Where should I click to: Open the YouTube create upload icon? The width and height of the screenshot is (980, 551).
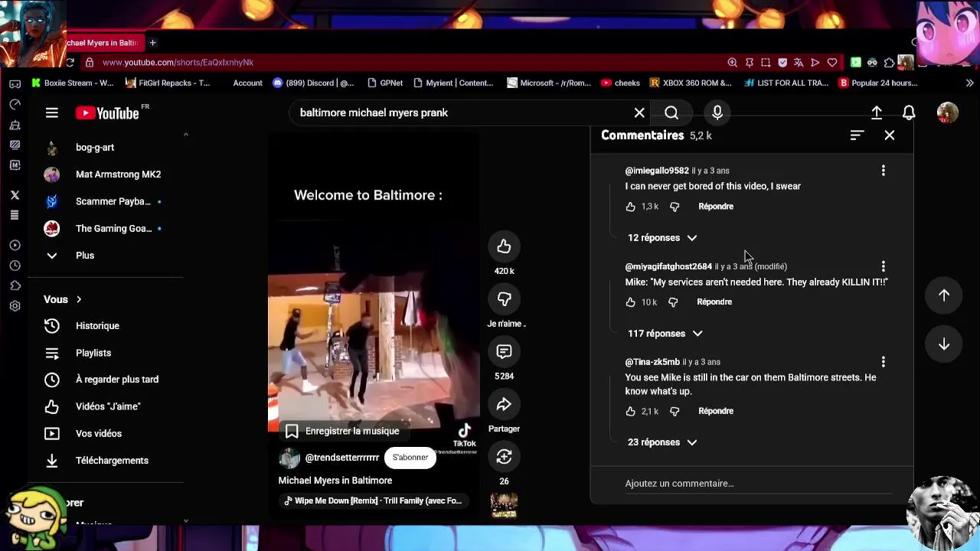pyautogui.click(x=877, y=112)
